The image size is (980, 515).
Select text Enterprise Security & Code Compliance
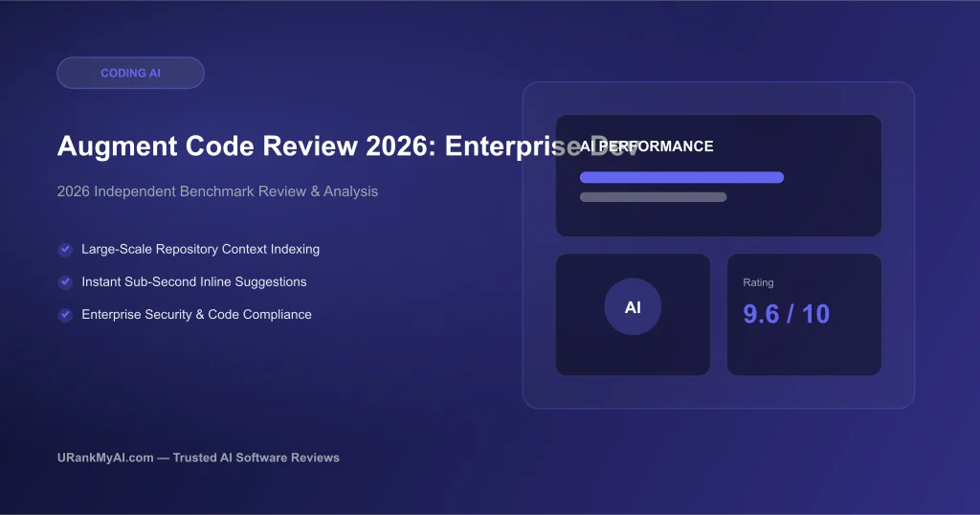(197, 314)
